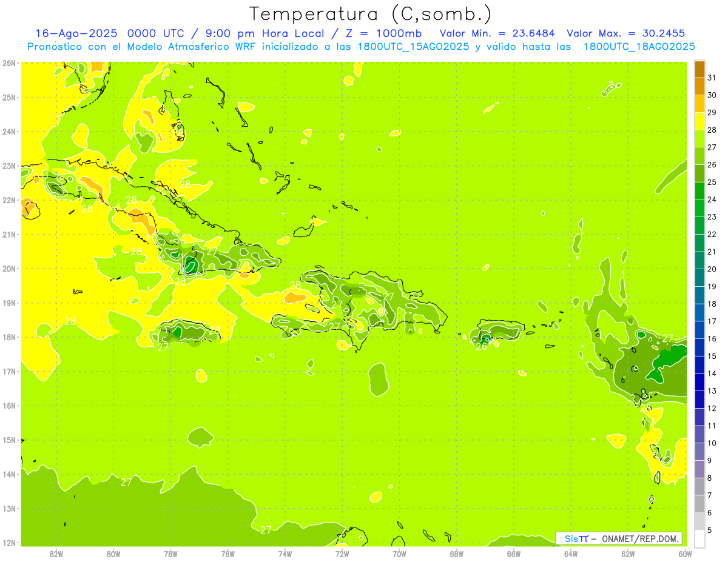The height and width of the screenshot is (562, 728).
Task: Click the 26N latitude axis label
Action: [9, 62]
